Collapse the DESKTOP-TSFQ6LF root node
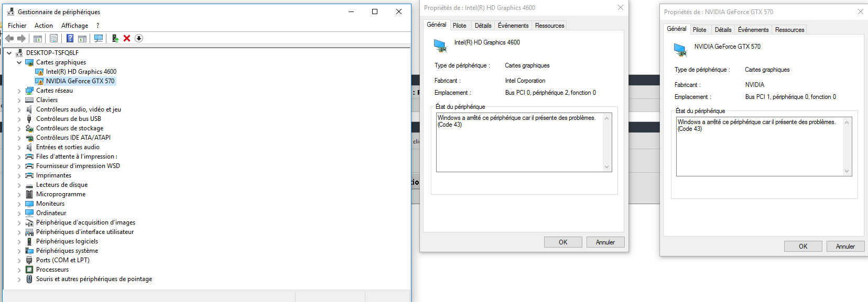Image resolution: width=868 pixels, height=302 pixels. point(9,53)
